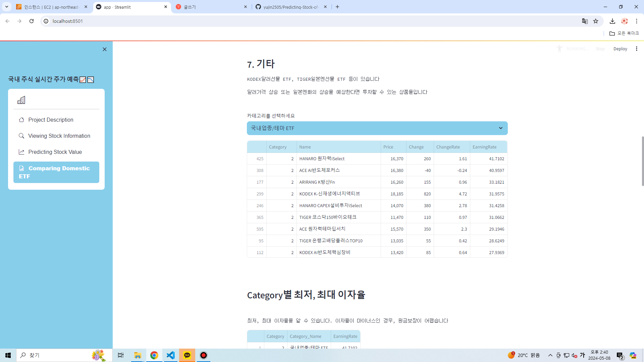Open Streamlit three-dot main menu
Viewport: 644px width, 362px height.
636,49
